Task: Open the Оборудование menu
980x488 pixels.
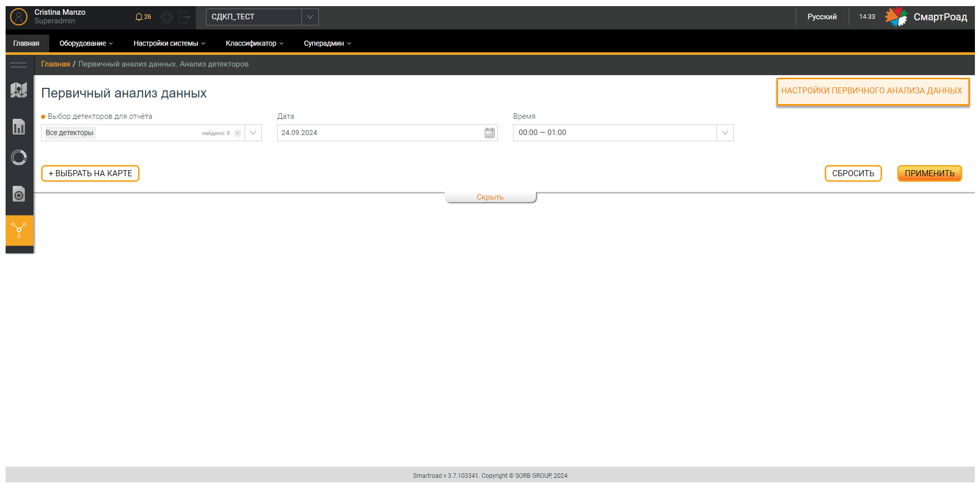Action: pos(86,43)
